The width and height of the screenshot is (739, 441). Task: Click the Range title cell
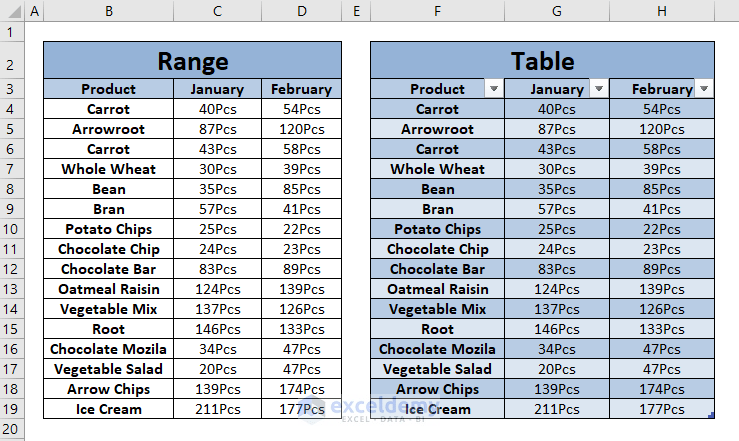click(192, 60)
